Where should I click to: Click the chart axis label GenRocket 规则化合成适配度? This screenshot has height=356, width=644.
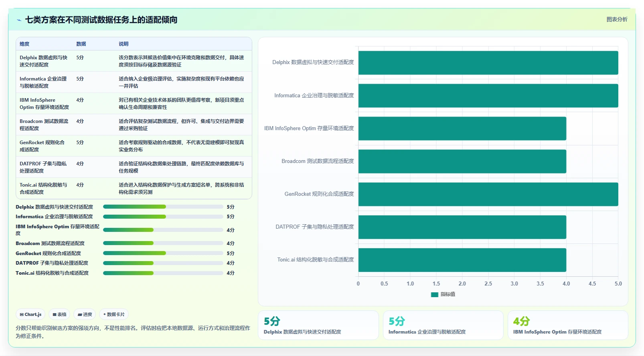pos(319,194)
